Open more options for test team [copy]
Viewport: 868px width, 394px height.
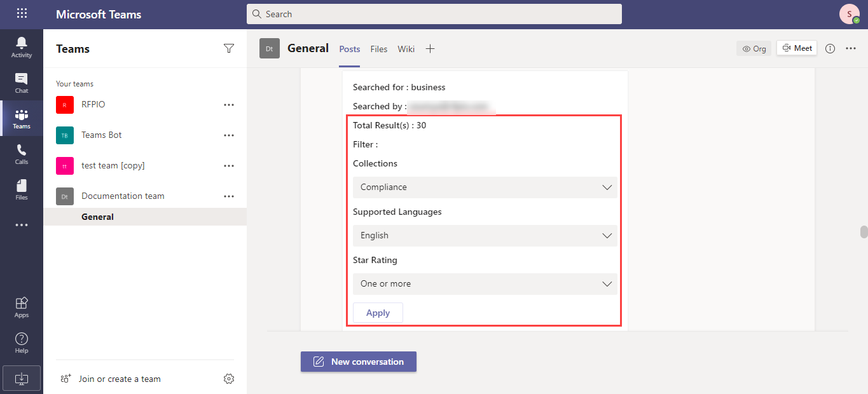click(229, 166)
